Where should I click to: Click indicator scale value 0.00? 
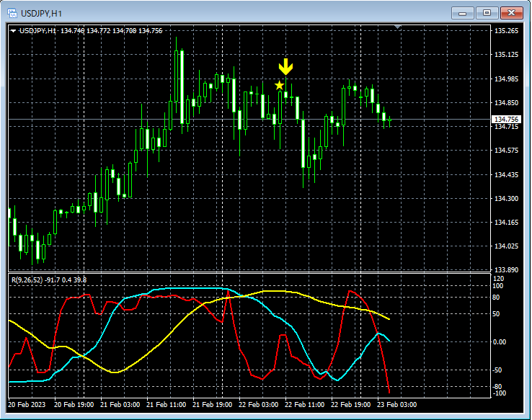click(500, 341)
